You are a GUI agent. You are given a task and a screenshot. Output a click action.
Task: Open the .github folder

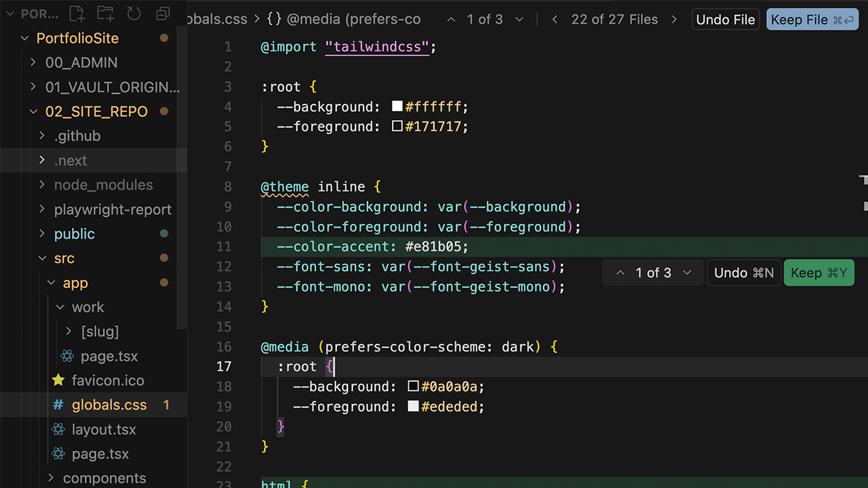click(77, 136)
